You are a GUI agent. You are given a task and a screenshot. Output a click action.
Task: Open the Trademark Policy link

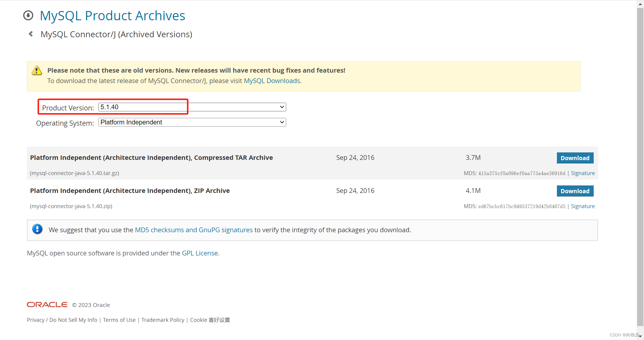click(163, 320)
